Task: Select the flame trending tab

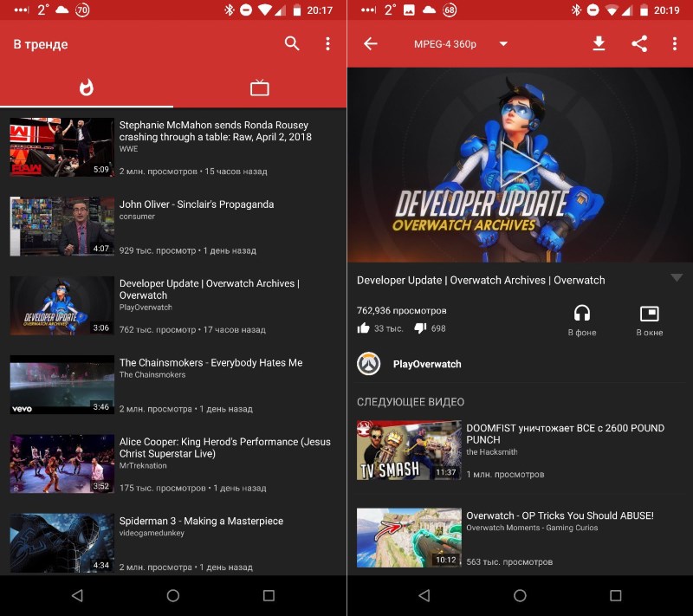Action: [87, 87]
